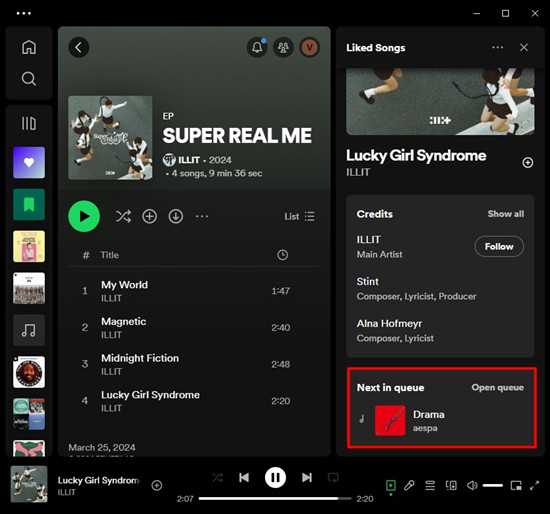Open Liked Songs heart playlist in sidebar
The width and height of the screenshot is (550, 514).
(29, 162)
